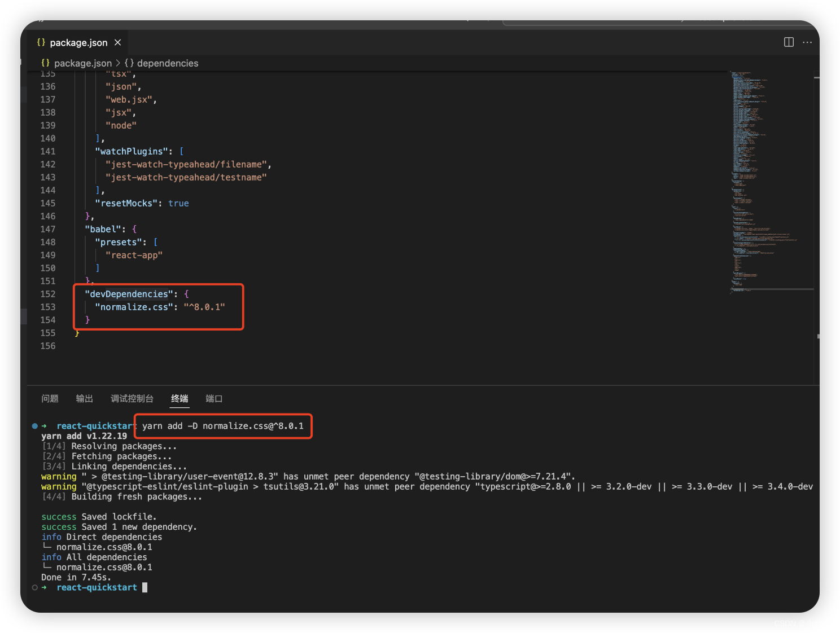Click the "web.jsx" string

129,99
